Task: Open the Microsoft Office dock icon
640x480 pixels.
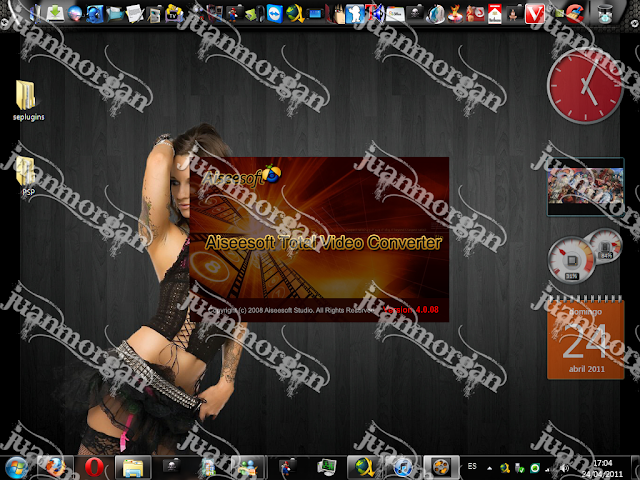Action: (395, 14)
